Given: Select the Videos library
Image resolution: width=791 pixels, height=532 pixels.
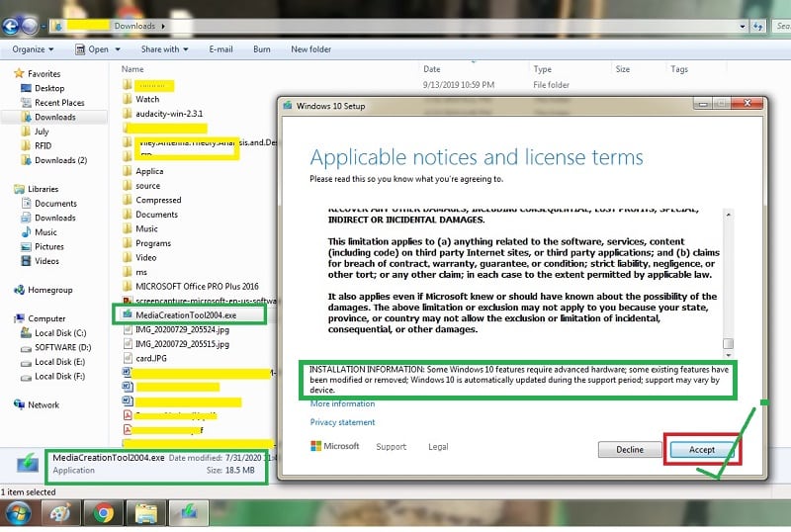Looking at the screenshot, I should coord(46,261).
